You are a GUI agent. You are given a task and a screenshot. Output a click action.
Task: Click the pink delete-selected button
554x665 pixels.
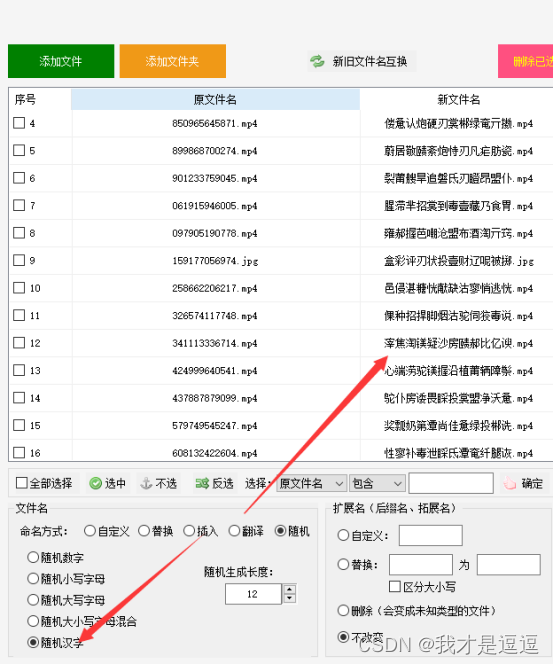tap(526, 61)
